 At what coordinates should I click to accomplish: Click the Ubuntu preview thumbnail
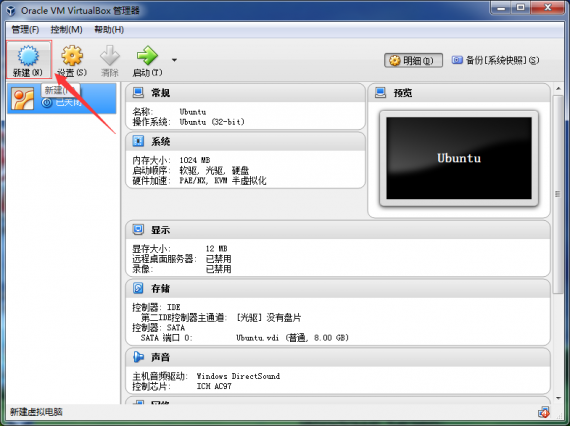[x=459, y=158]
